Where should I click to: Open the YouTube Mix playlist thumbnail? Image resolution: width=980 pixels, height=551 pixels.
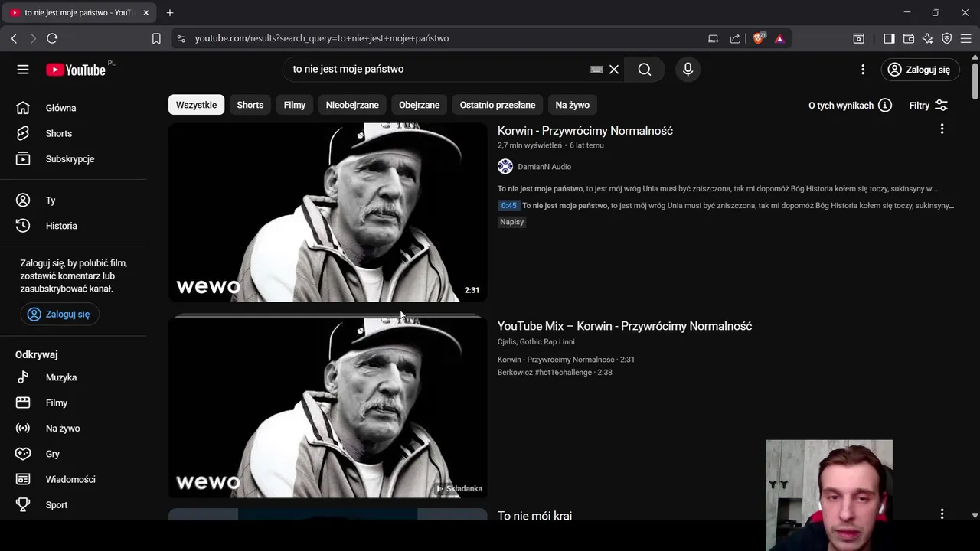[x=328, y=408]
